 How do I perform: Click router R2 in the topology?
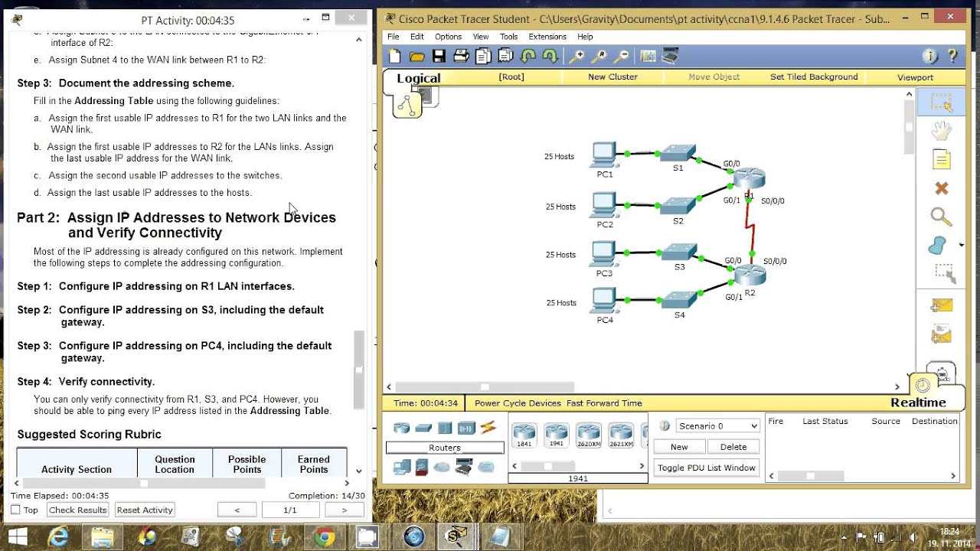click(750, 277)
